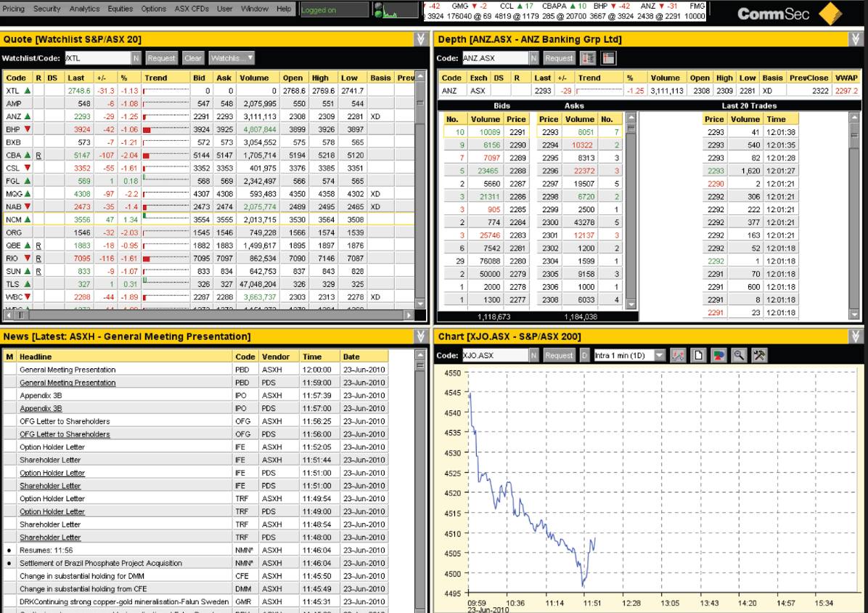
Task: Click the CommSec diamond logo
Action: 830,13
